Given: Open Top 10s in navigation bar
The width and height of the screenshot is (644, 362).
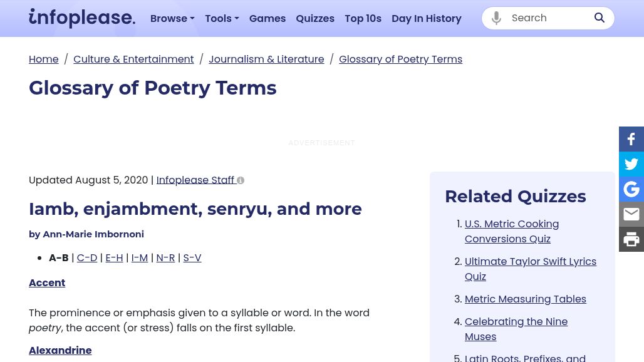Looking at the screenshot, I should (363, 18).
